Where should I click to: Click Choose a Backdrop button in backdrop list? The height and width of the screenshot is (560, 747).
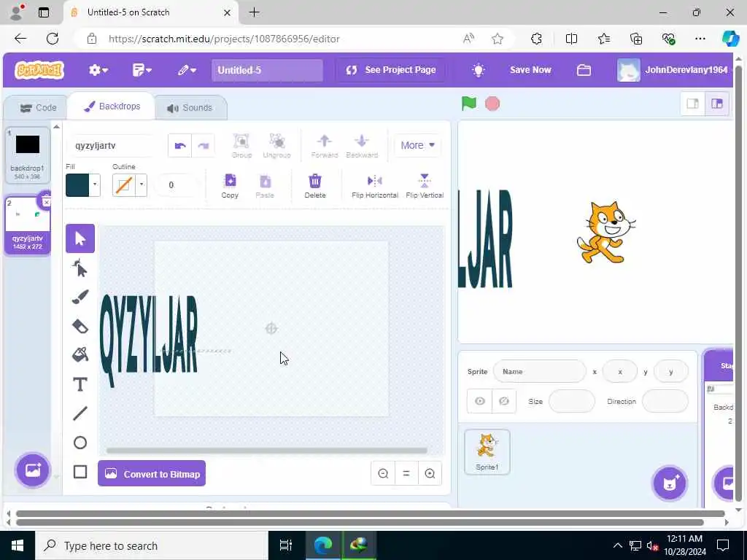click(x=32, y=470)
